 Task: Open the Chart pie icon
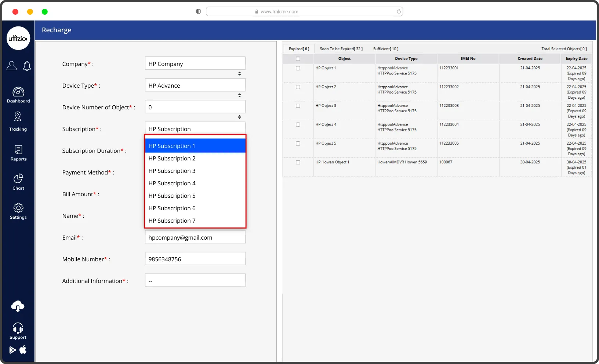[18, 179]
